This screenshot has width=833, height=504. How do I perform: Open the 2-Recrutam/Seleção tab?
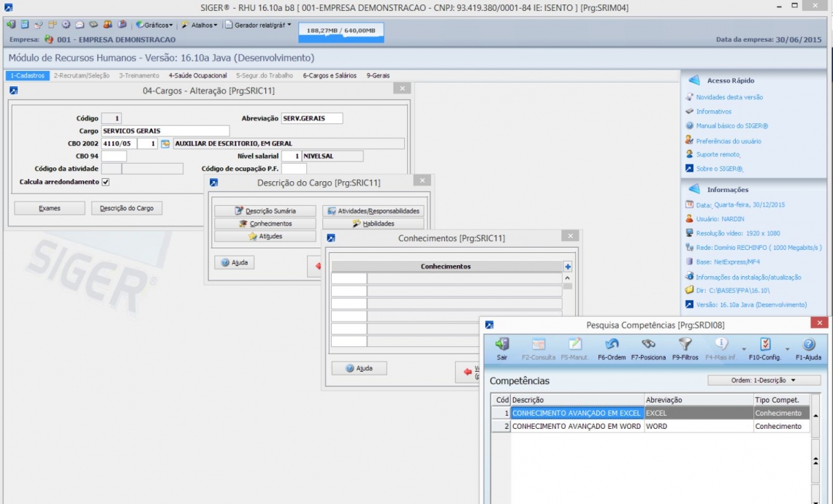(x=82, y=76)
